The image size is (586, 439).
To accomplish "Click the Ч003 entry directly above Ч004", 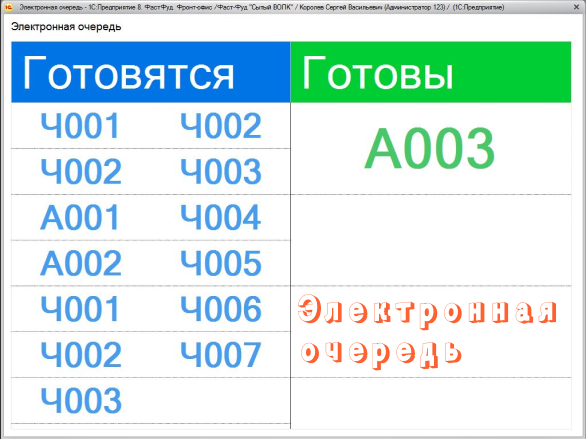I will coord(221,171).
